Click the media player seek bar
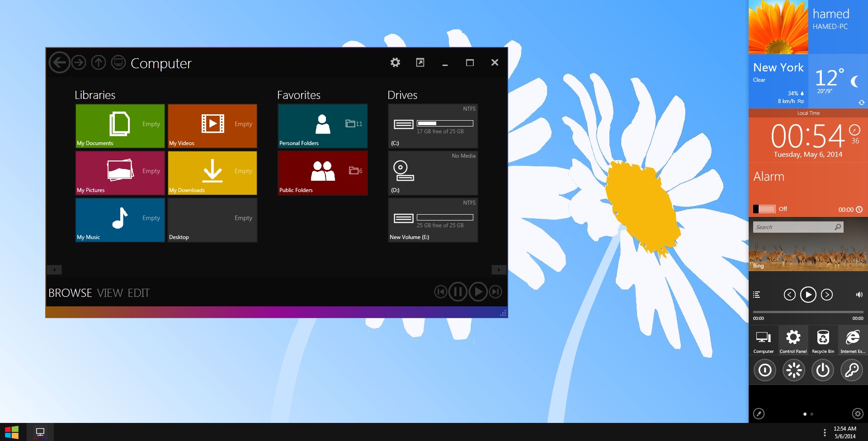 [808, 312]
